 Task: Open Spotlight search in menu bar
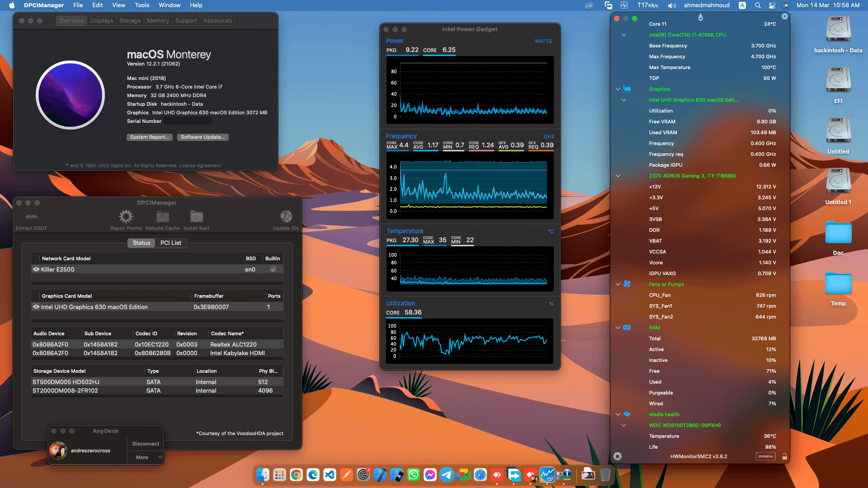pyautogui.click(x=757, y=5)
